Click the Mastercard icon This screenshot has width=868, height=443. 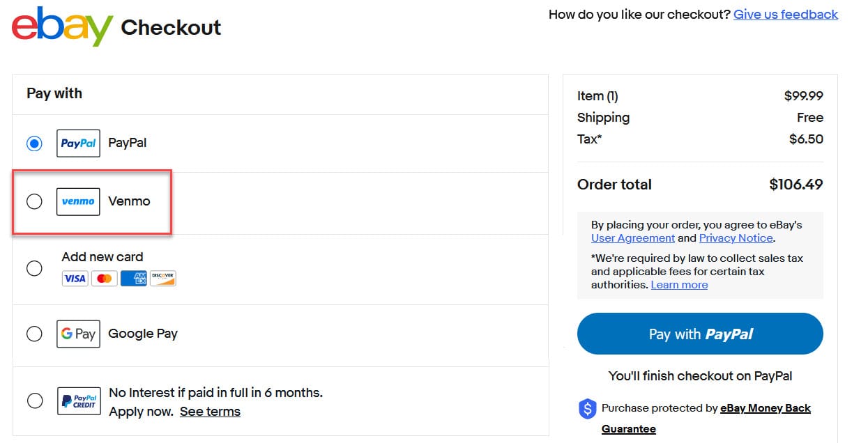pos(104,279)
